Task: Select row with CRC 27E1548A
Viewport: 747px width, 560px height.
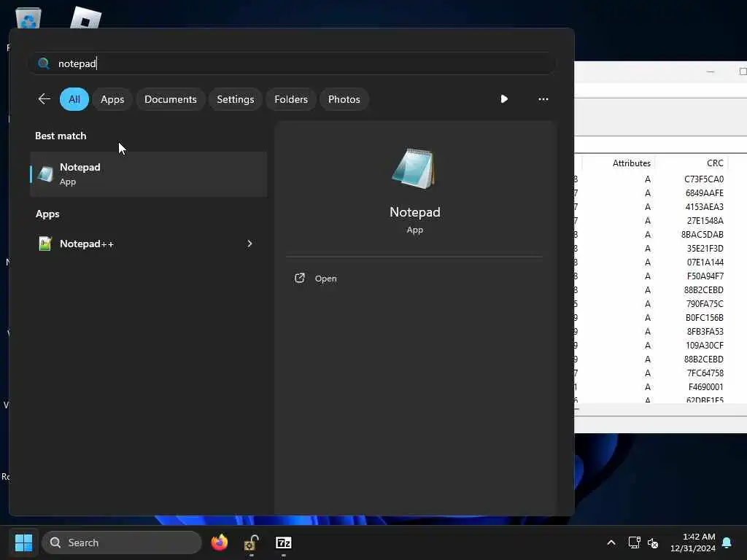Action: point(661,221)
